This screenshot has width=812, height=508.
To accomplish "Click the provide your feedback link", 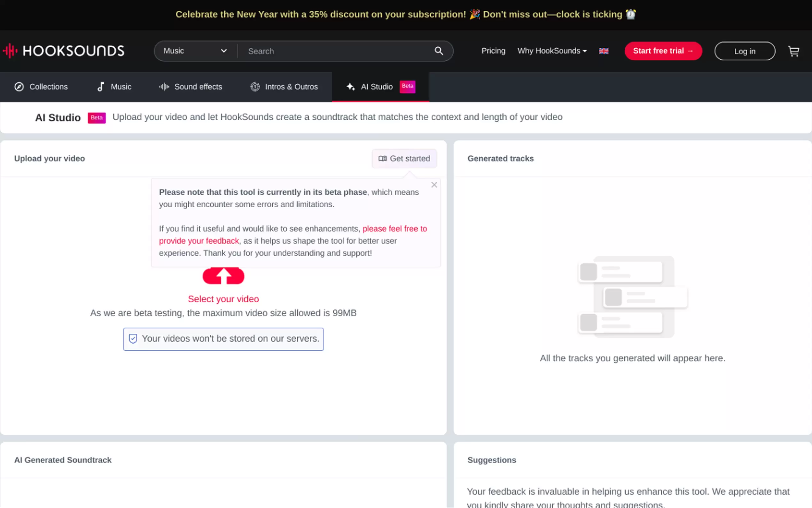I will coord(199,241).
